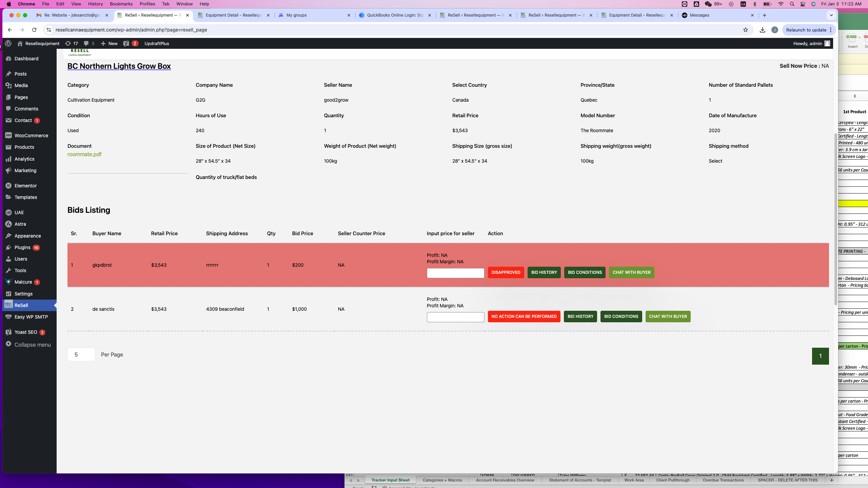Screen dimensions: 868x488
Task: Switch to QuickBooks Online Login tab
Action: pyautogui.click(x=395, y=15)
